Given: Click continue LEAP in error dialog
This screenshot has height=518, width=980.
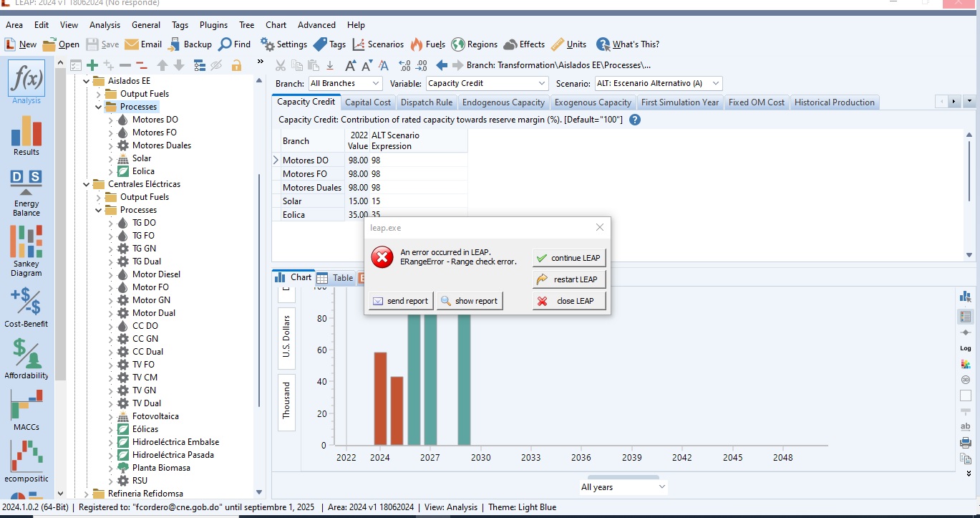Looking at the screenshot, I should tap(569, 258).
